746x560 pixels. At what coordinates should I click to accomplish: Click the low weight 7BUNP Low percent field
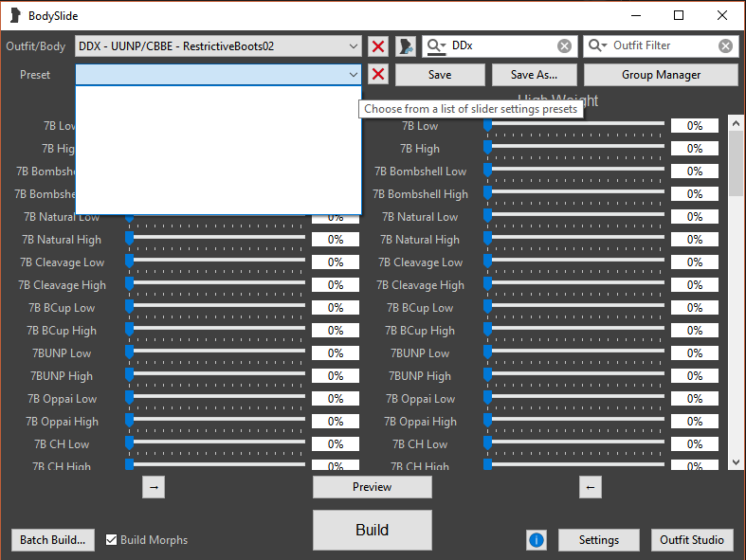pyautogui.click(x=336, y=353)
